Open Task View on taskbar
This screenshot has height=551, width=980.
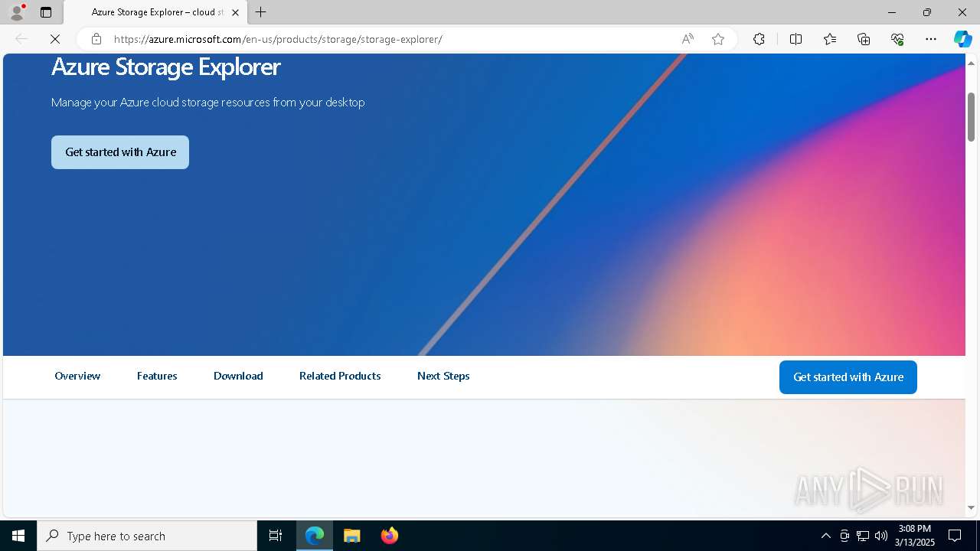pos(276,536)
